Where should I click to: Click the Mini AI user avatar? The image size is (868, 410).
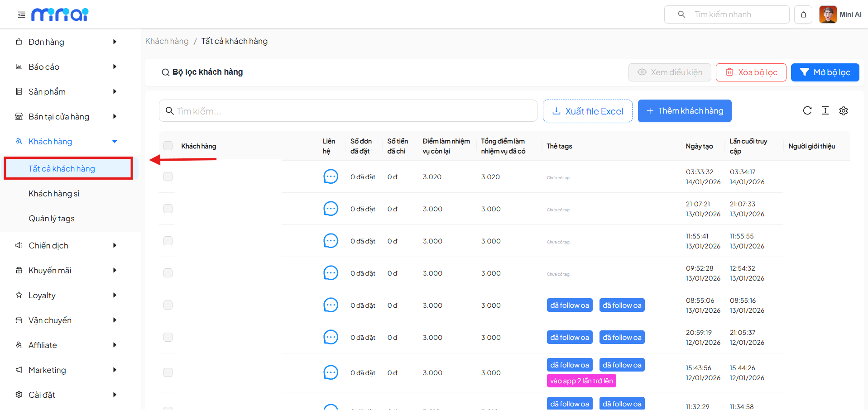(x=828, y=14)
